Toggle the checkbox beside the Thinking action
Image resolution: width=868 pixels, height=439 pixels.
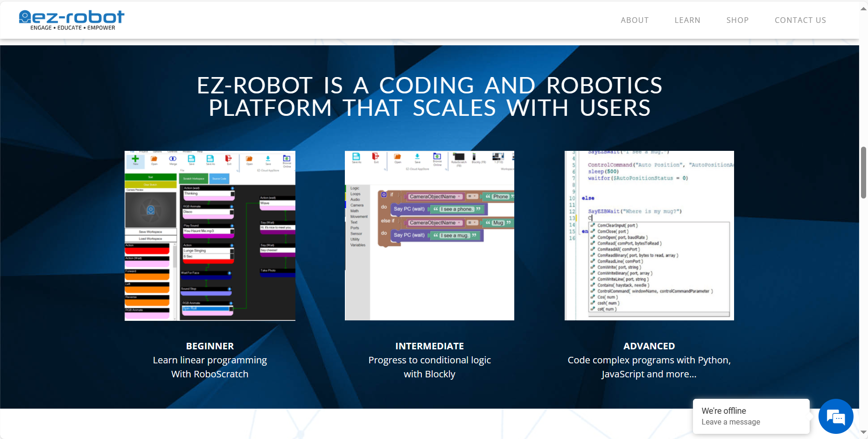[x=232, y=193]
